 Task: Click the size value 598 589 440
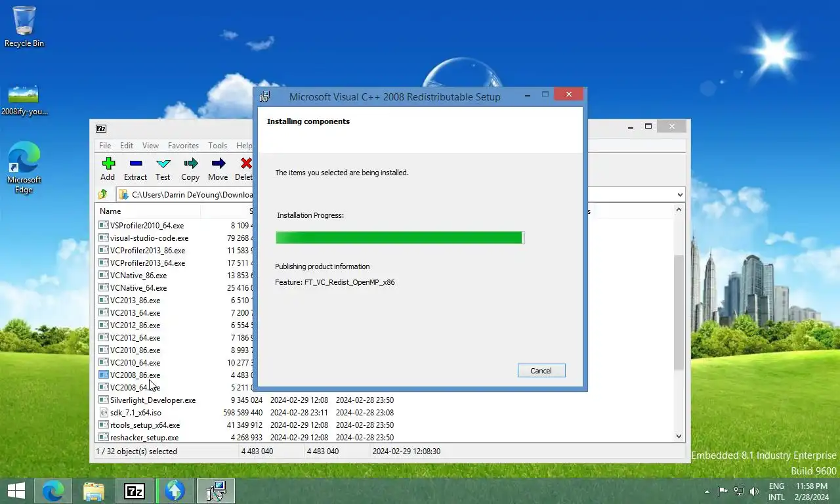click(243, 412)
